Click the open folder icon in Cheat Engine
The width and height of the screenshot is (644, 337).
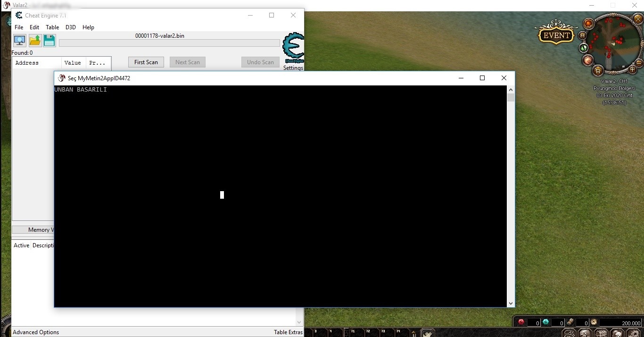35,40
